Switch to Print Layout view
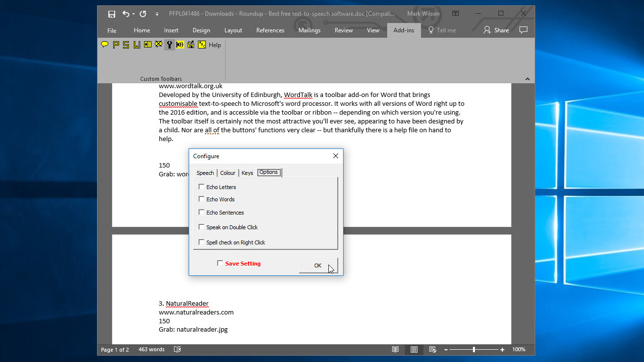 (x=414, y=350)
